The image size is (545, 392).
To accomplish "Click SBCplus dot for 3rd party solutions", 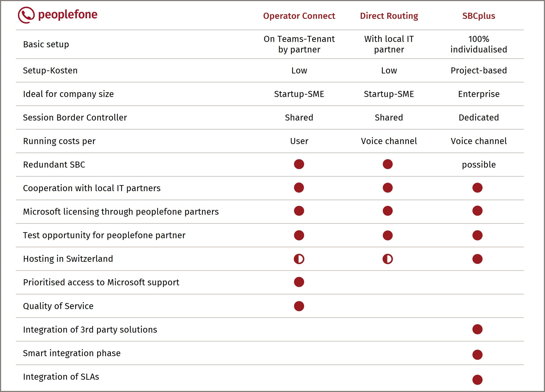I will [x=477, y=329].
